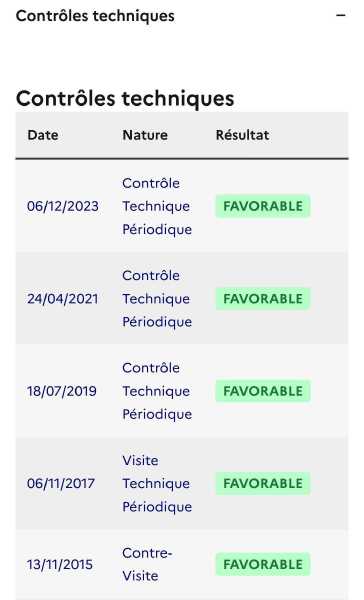This screenshot has height=600, width=364.
Task: Select the Résultat column header
Action: click(x=242, y=135)
